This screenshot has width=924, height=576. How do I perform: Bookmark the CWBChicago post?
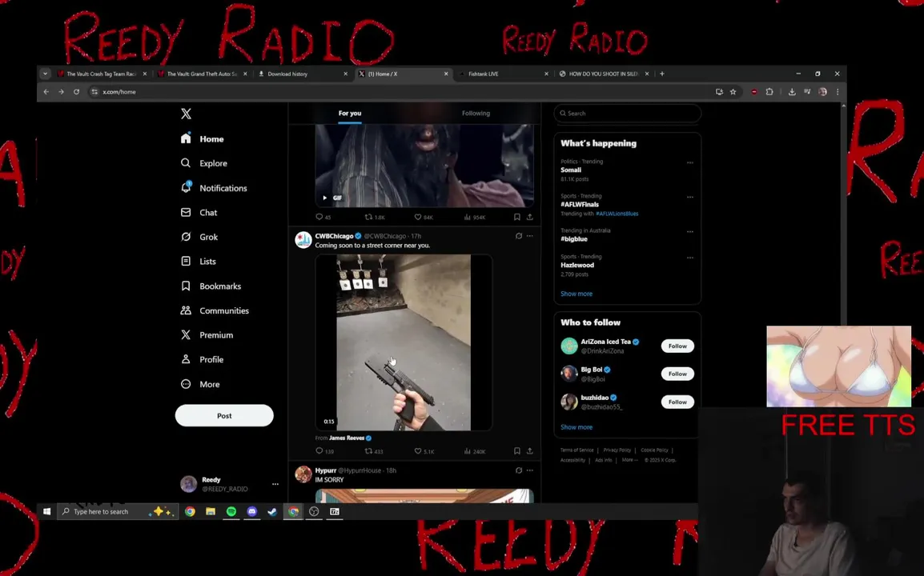coord(516,451)
